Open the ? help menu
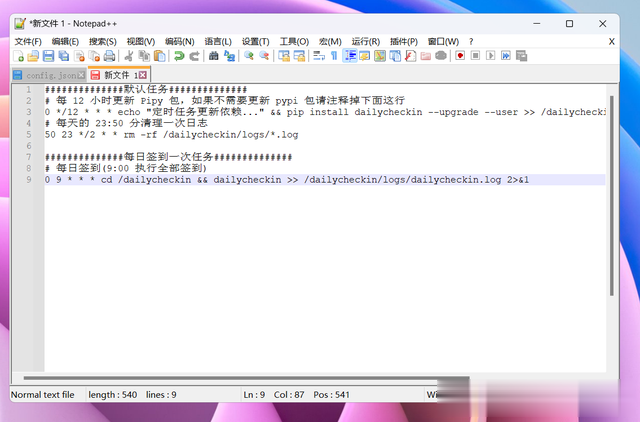This screenshot has width=640, height=422. pyautogui.click(x=471, y=42)
